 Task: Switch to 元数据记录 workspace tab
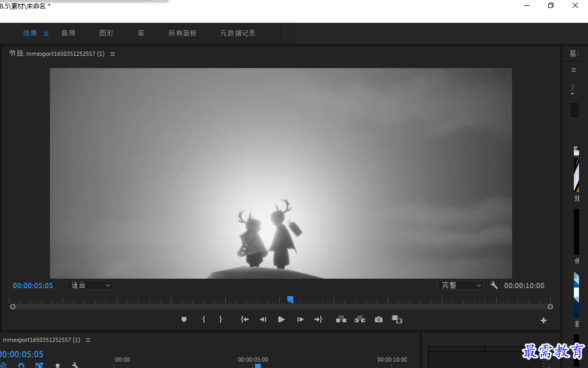point(238,33)
